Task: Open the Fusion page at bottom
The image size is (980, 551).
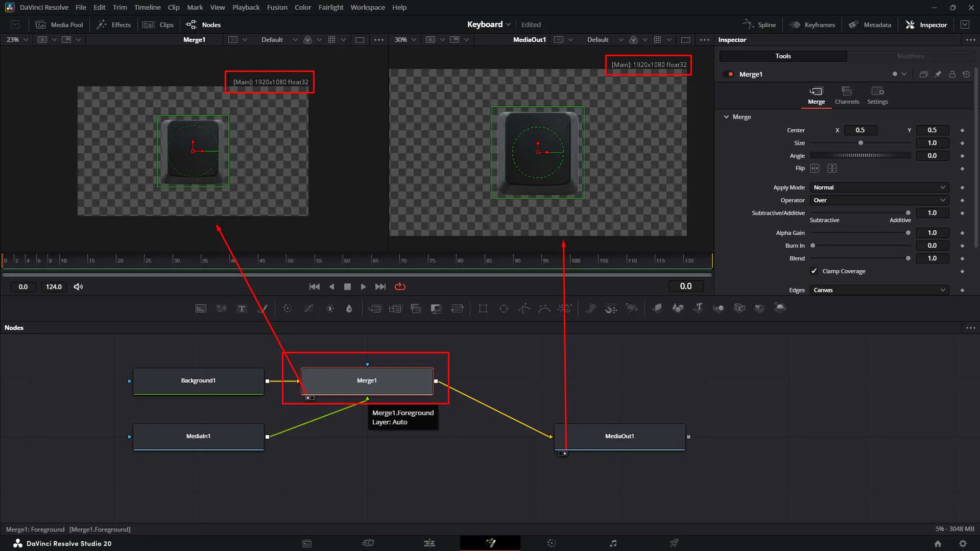Action: [490, 543]
